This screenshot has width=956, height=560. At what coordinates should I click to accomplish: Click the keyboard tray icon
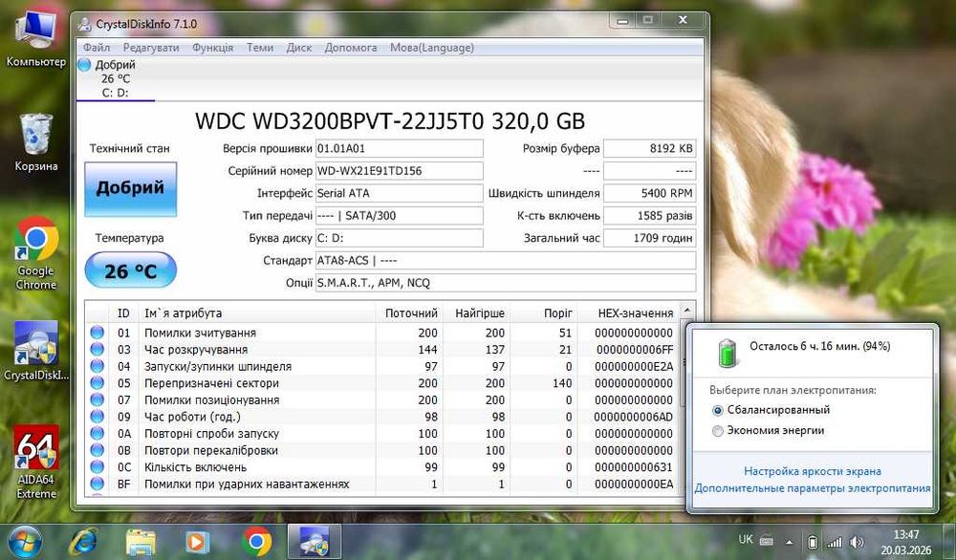(767, 541)
